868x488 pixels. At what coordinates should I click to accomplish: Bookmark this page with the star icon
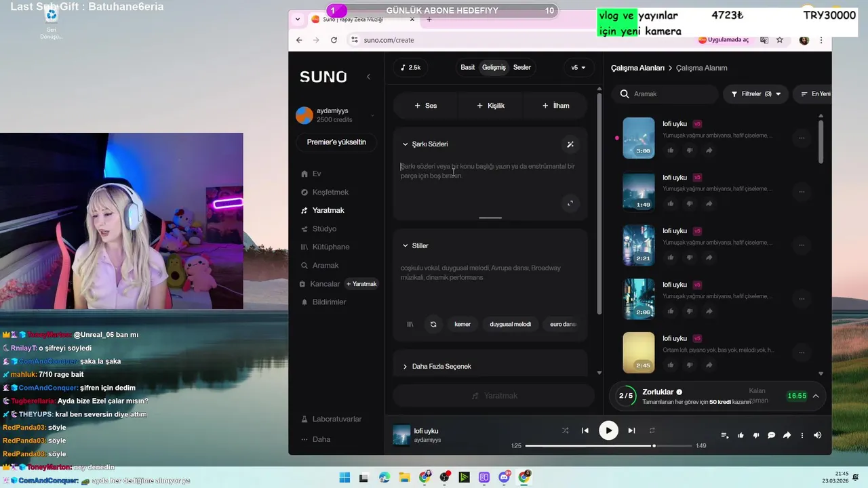(780, 40)
